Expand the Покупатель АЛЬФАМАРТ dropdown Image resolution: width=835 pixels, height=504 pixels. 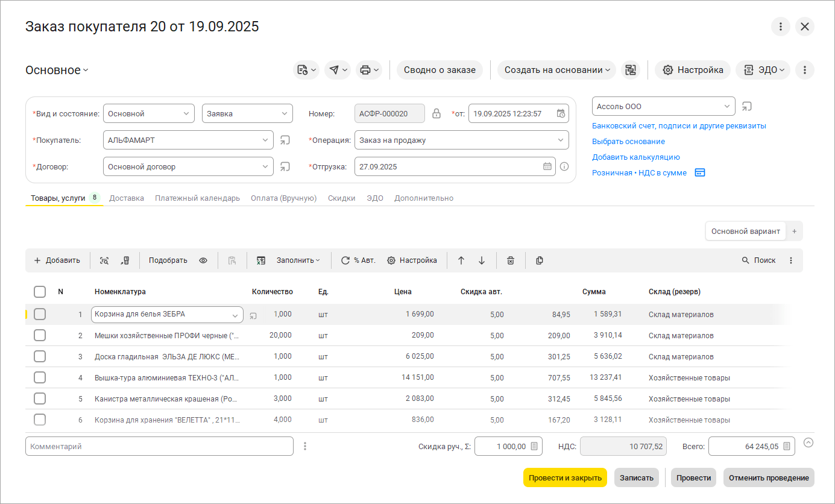[265, 140]
